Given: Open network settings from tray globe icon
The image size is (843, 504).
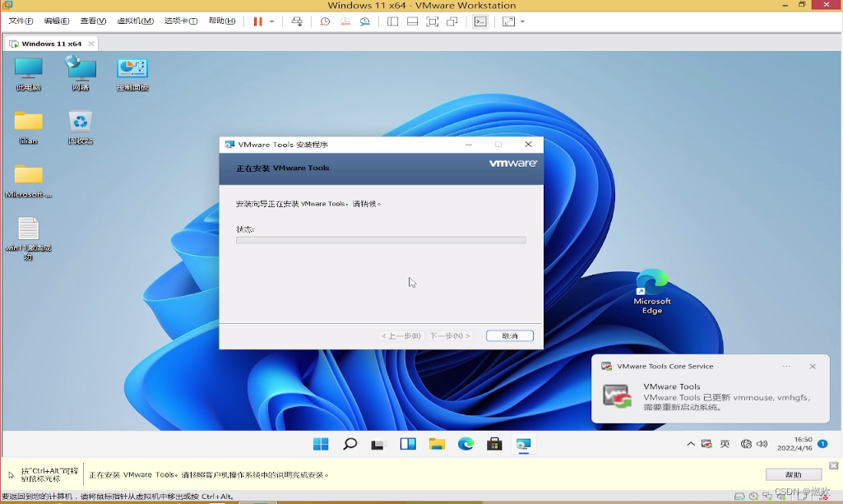Looking at the screenshot, I should click(746, 444).
